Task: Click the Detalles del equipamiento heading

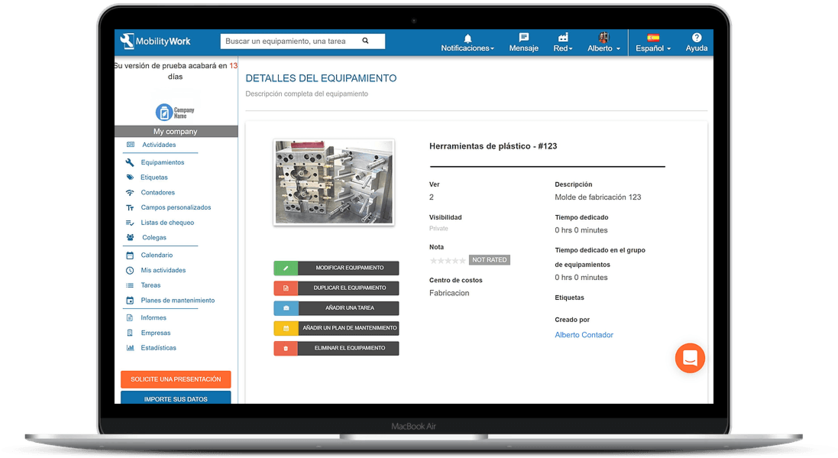Action: coord(321,79)
